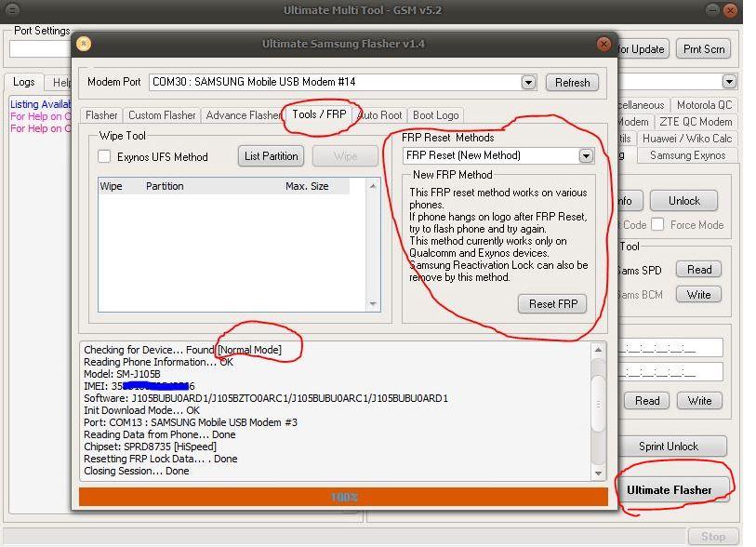Click the 'Listing Availab' line in the Logs panel
756x547 pixels.
(x=41, y=104)
